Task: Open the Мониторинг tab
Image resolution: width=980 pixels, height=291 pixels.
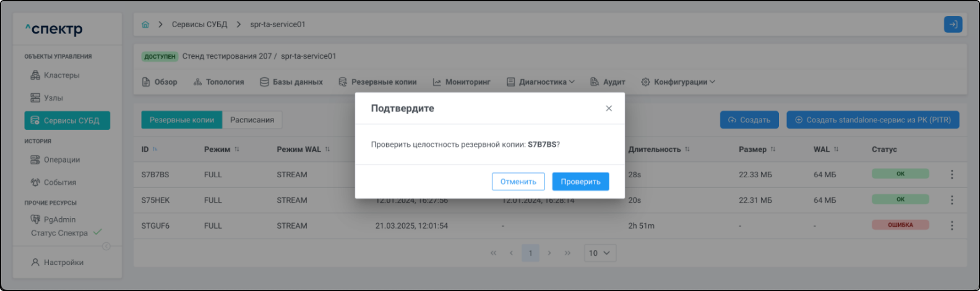Action: point(462,82)
